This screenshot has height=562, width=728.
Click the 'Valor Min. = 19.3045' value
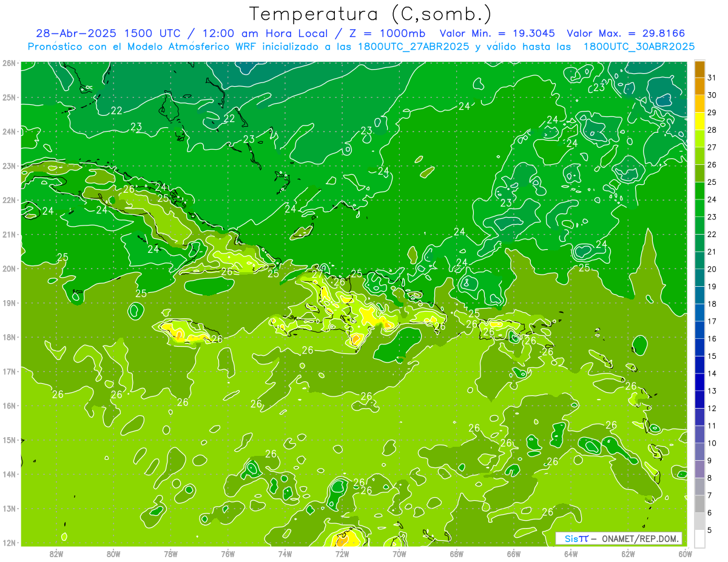(497, 33)
